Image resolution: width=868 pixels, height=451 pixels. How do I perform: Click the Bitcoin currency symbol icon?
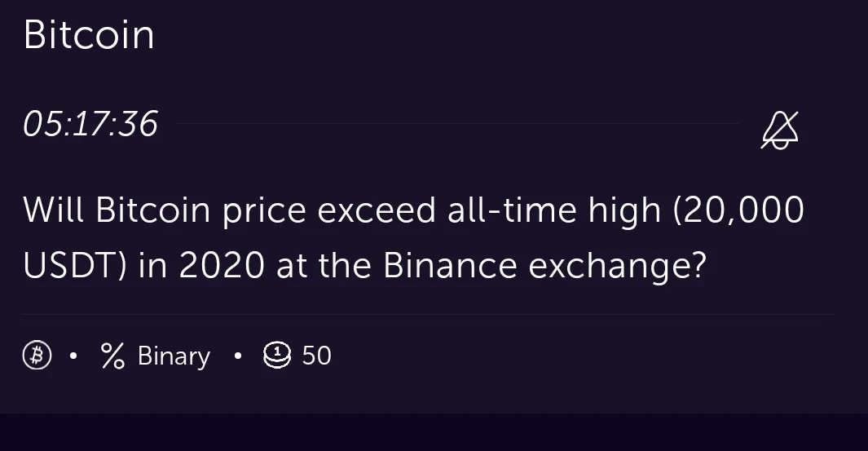click(37, 355)
